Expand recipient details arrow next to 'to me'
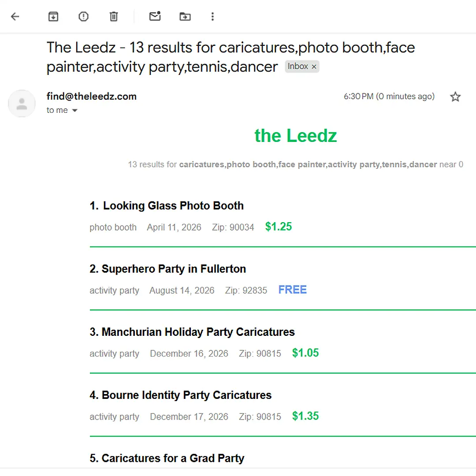The width and height of the screenshot is (476, 476). [x=74, y=111]
